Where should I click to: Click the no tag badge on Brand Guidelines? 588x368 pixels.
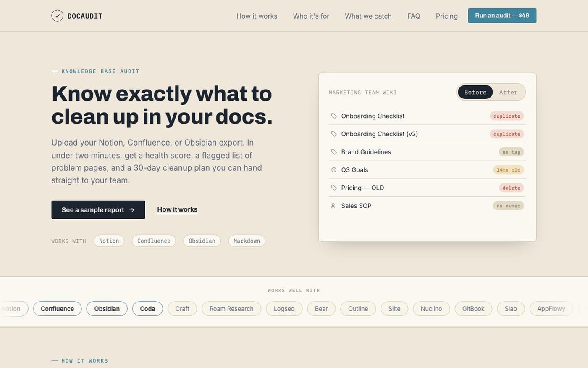pyautogui.click(x=511, y=152)
